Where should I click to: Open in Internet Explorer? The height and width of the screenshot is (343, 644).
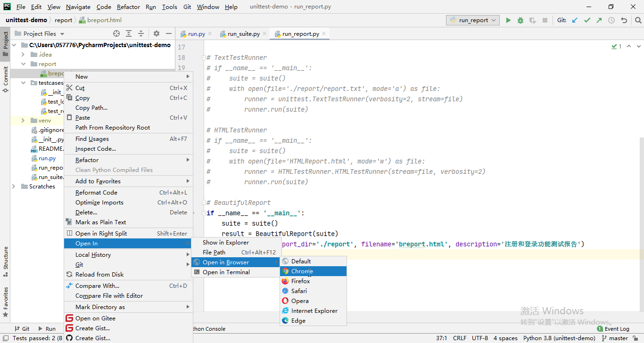point(313,311)
